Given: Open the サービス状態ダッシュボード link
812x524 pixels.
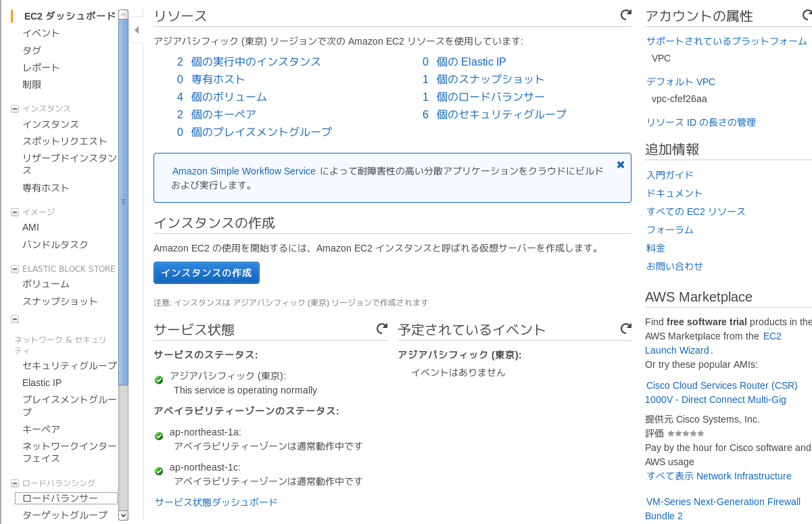Looking at the screenshot, I should 216,502.
